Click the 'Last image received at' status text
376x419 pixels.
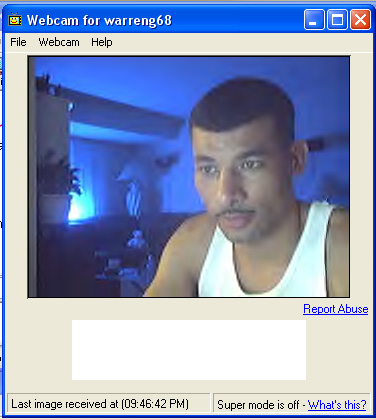100,404
